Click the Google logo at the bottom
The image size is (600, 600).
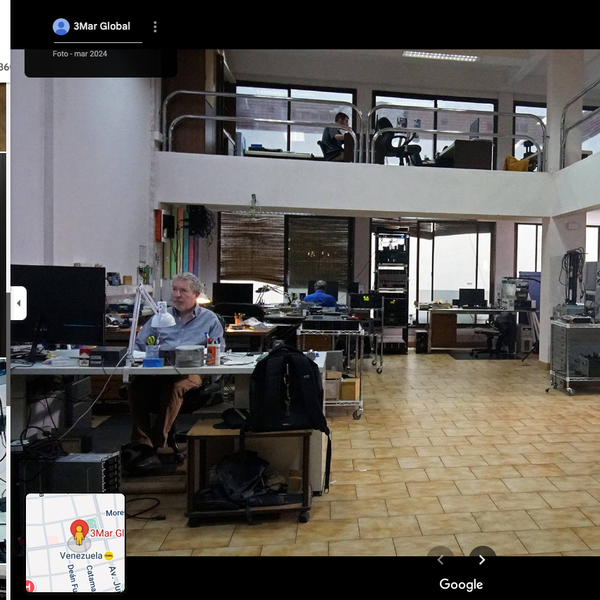pyautogui.click(x=460, y=584)
